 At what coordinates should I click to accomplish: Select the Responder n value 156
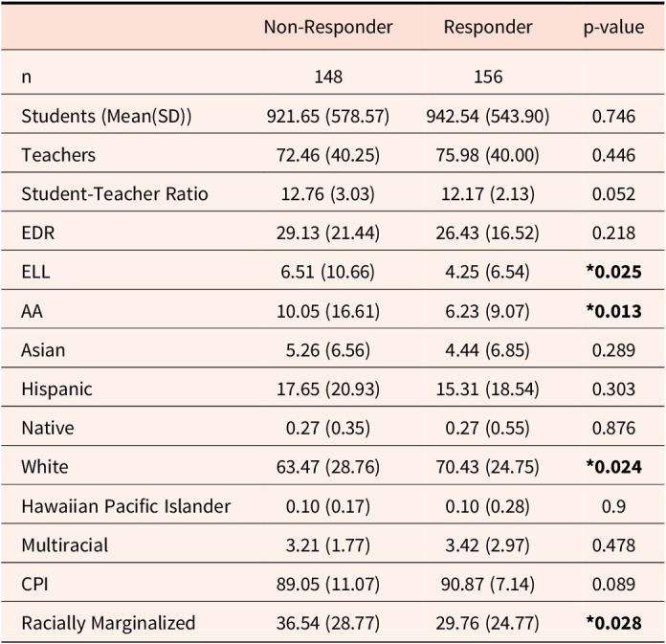488,78
